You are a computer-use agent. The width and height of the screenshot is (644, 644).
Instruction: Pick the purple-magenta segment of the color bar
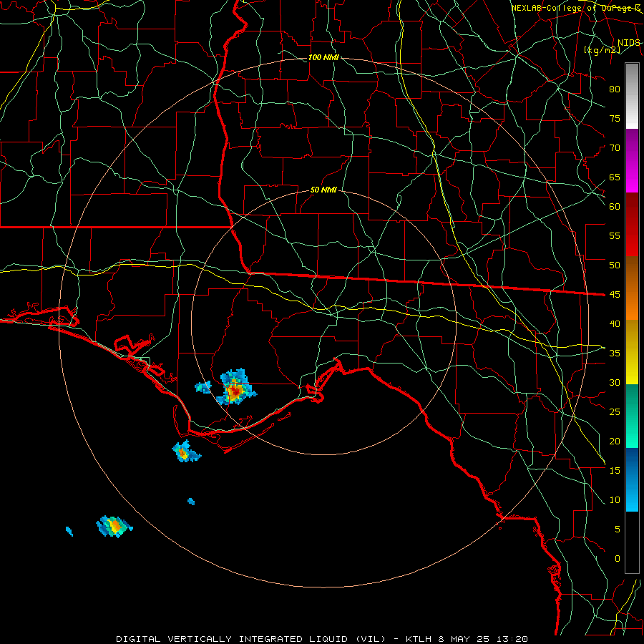click(632, 161)
